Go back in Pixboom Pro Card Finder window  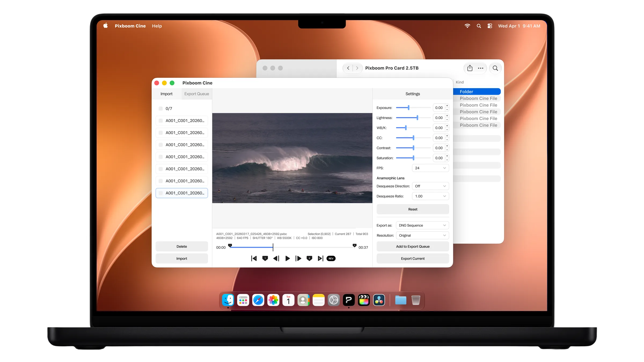348,68
